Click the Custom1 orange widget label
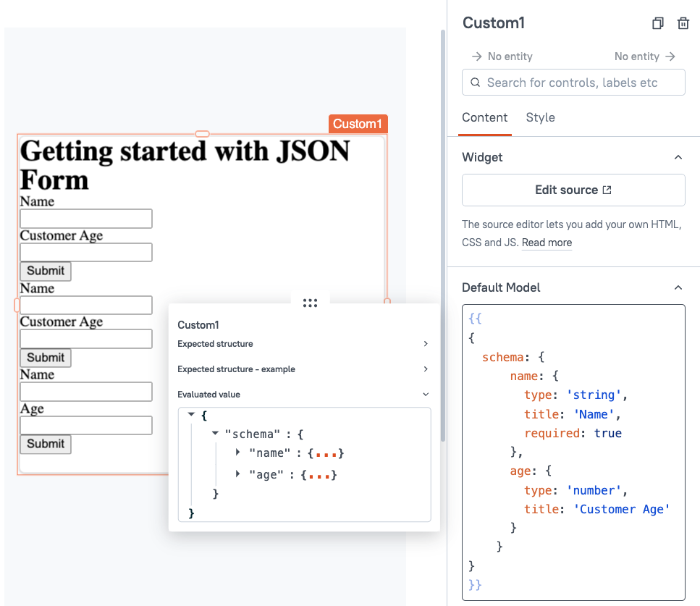 click(x=358, y=124)
